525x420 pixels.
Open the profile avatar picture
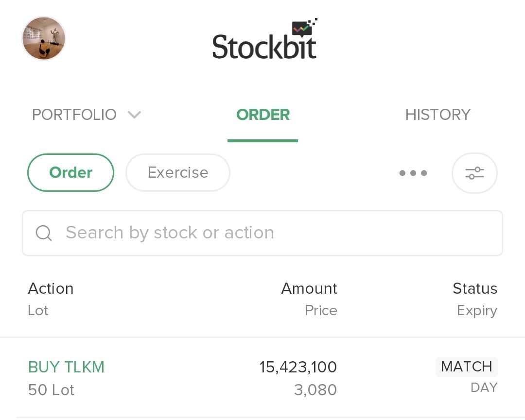point(44,38)
